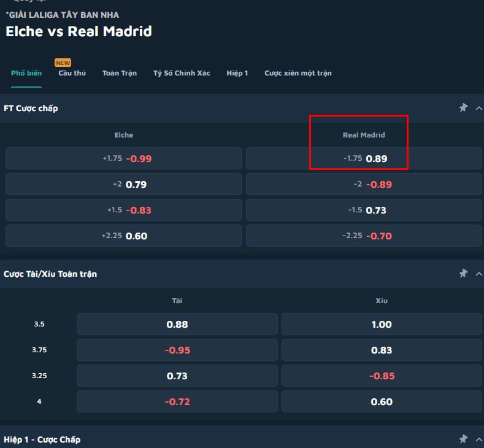Pin the Cược Tài/Xỉu Toàn trận market
The image size is (484, 448).
(x=463, y=273)
